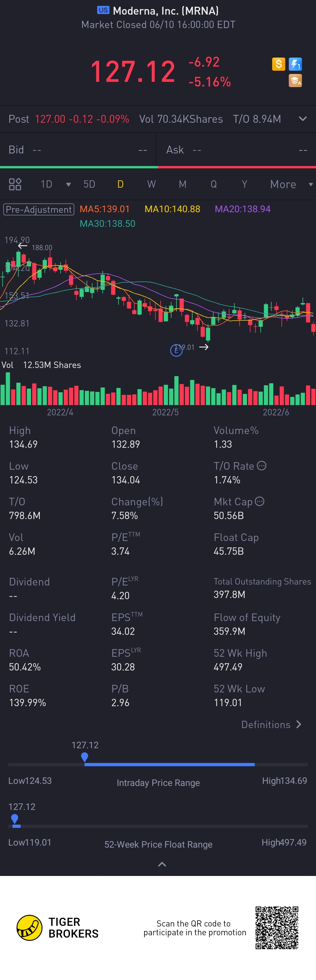Viewport: 316px width, 980px height.
Task: Open the 1D timeframe dropdown arrow
Action: 68,184
